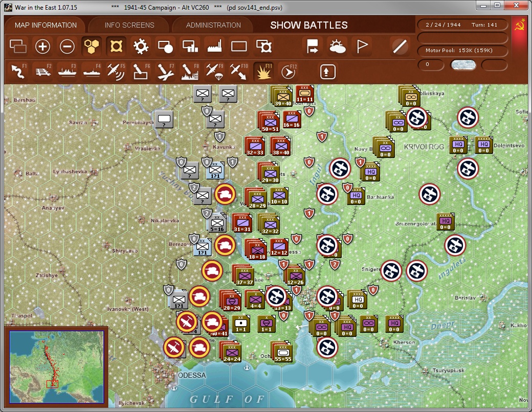Click the overlapping windows icon in top toolbar
Image resolution: width=532 pixels, height=412 pixels.
tap(18, 47)
